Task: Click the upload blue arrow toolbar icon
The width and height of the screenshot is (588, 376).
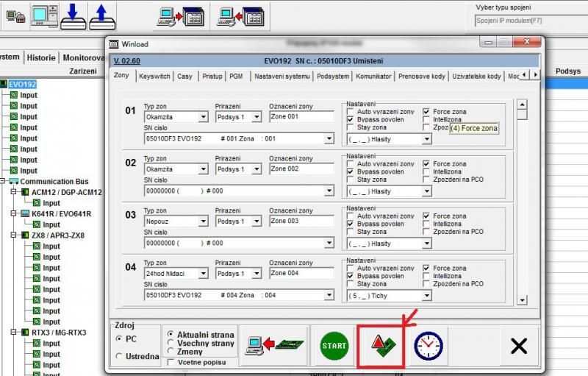Action: coord(102,15)
